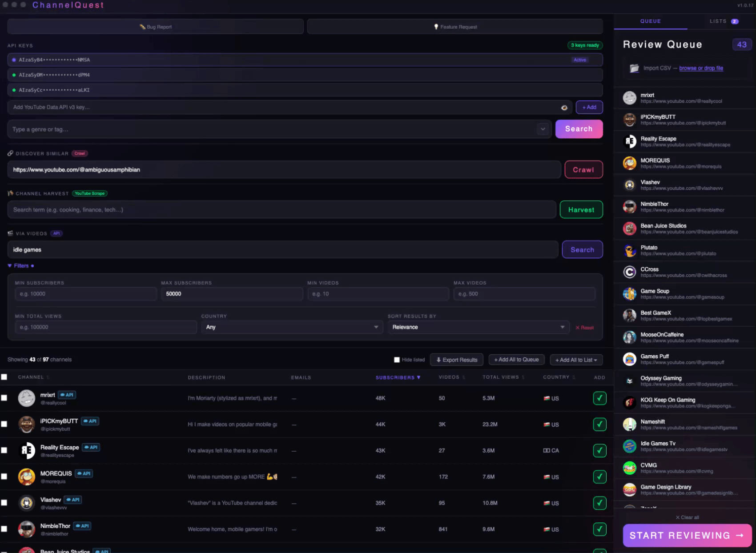Open Reality Escape avatar in the Review Queue
756x553 pixels.
click(x=629, y=141)
